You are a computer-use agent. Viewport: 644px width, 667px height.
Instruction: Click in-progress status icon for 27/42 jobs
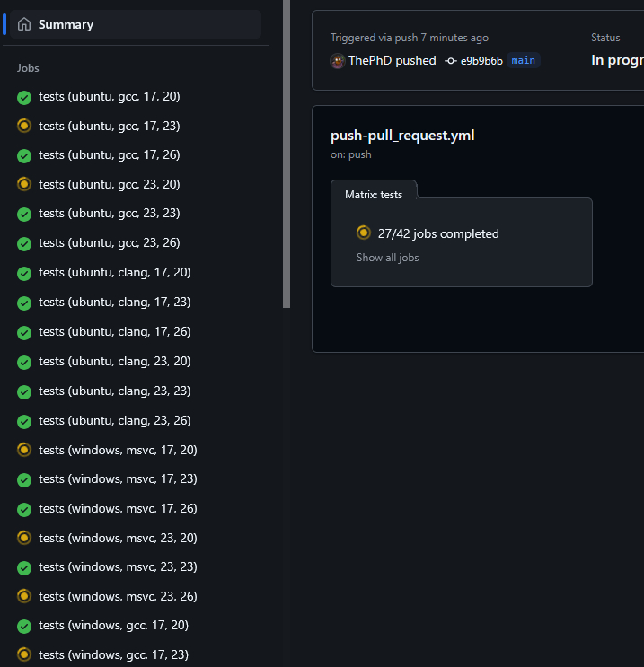[x=364, y=233]
